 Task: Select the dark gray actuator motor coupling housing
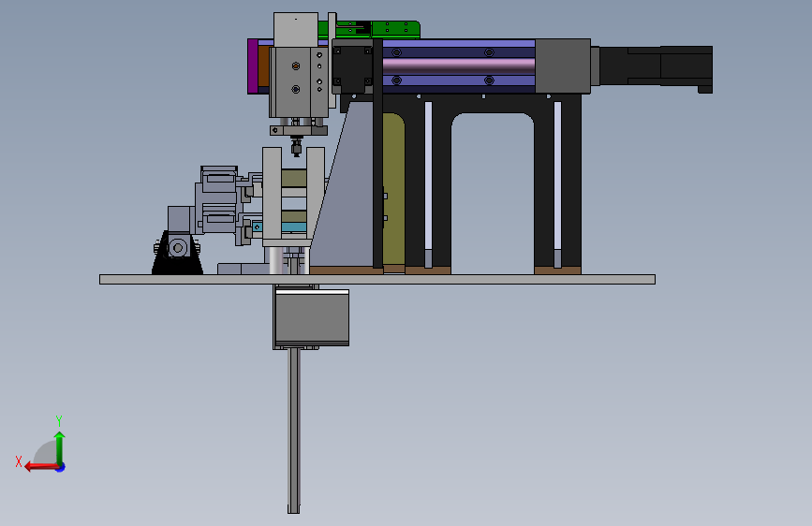563,66
